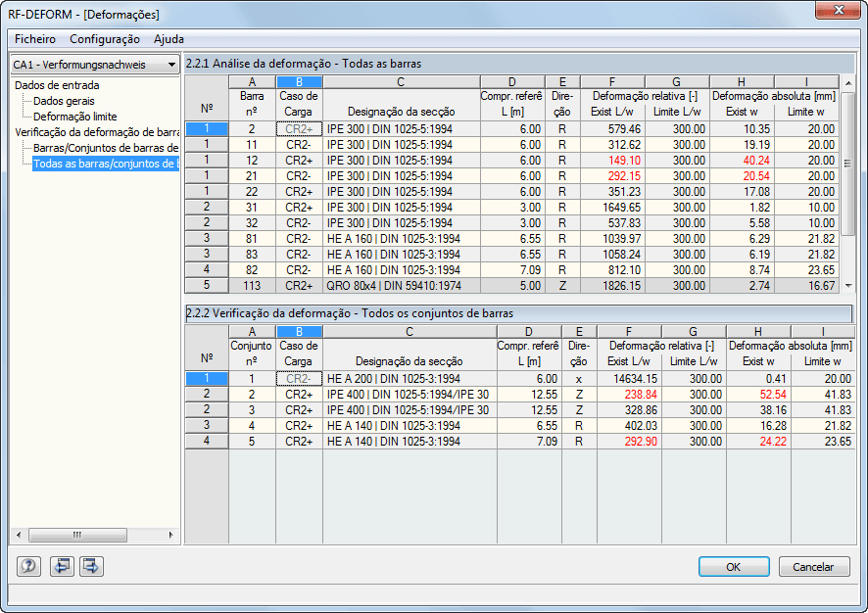
Task: Click 38.16 Exist w for conjunto 3
Action: pyautogui.click(x=758, y=410)
